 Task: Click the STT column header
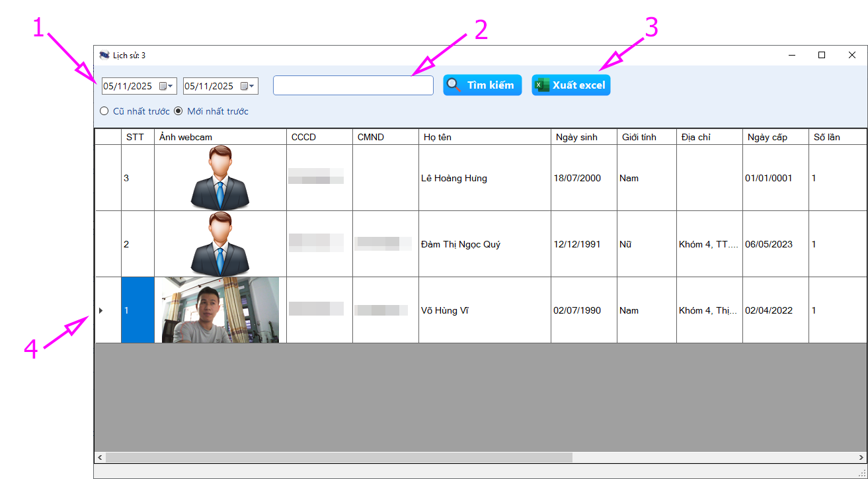click(137, 137)
